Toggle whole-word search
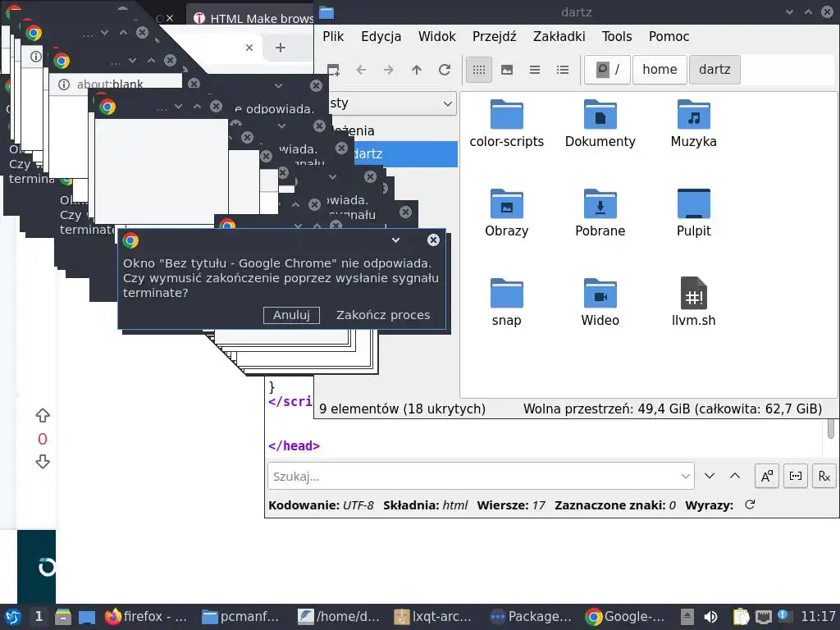 coord(796,476)
